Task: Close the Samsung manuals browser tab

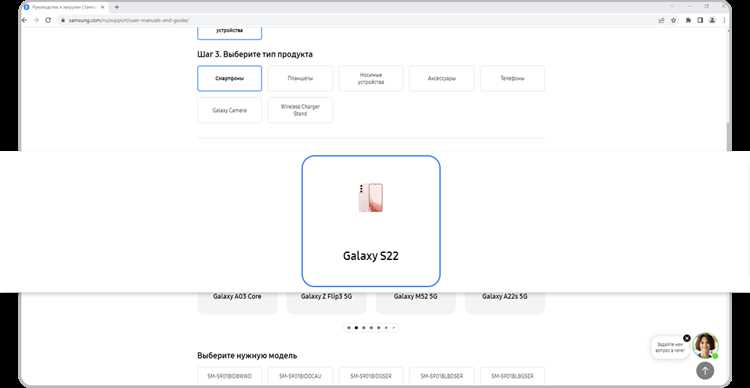Action: [102, 7]
